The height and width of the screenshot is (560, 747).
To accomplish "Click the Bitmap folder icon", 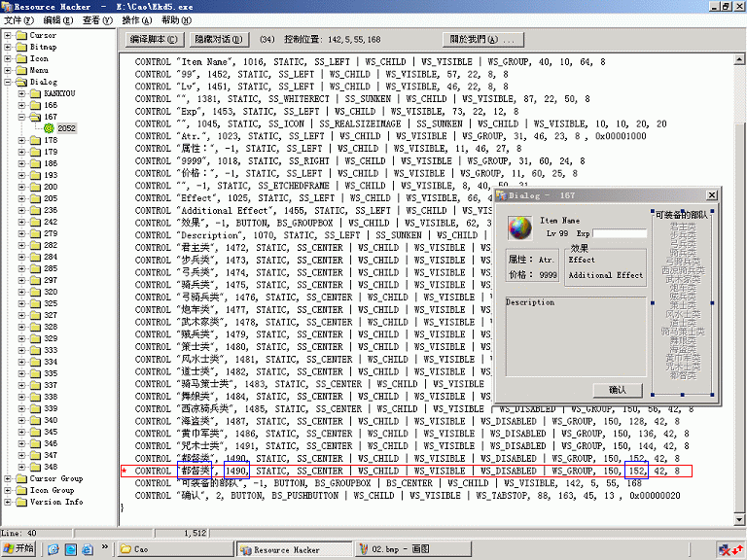I will pos(21,47).
